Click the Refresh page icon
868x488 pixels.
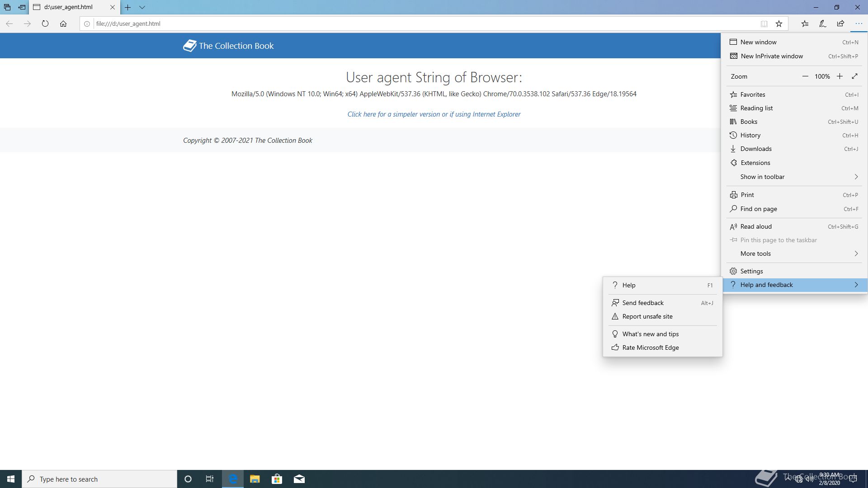45,23
